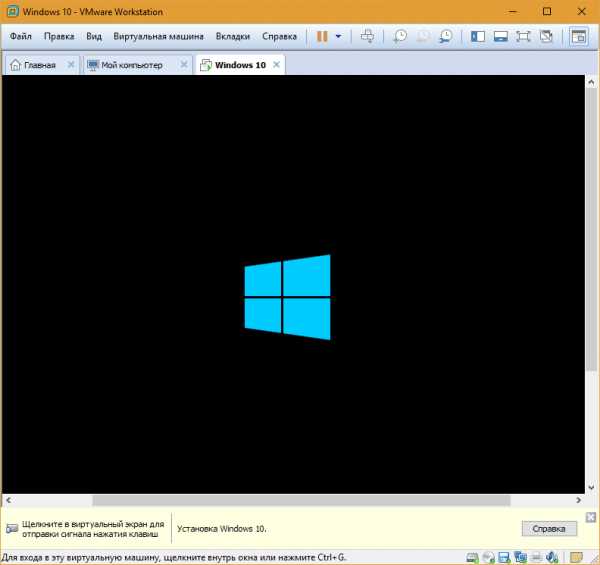This screenshot has height=565, width=600.
Task: Click the horizontal scrollbar thumb
Action: pyautogui.click(x=301, y=500)
